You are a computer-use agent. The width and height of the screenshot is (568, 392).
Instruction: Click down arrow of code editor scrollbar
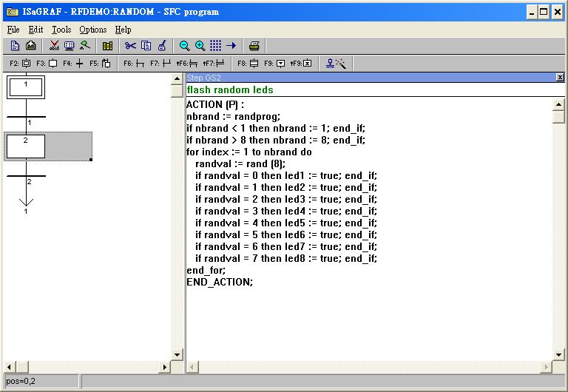click(x=559, y=355)
